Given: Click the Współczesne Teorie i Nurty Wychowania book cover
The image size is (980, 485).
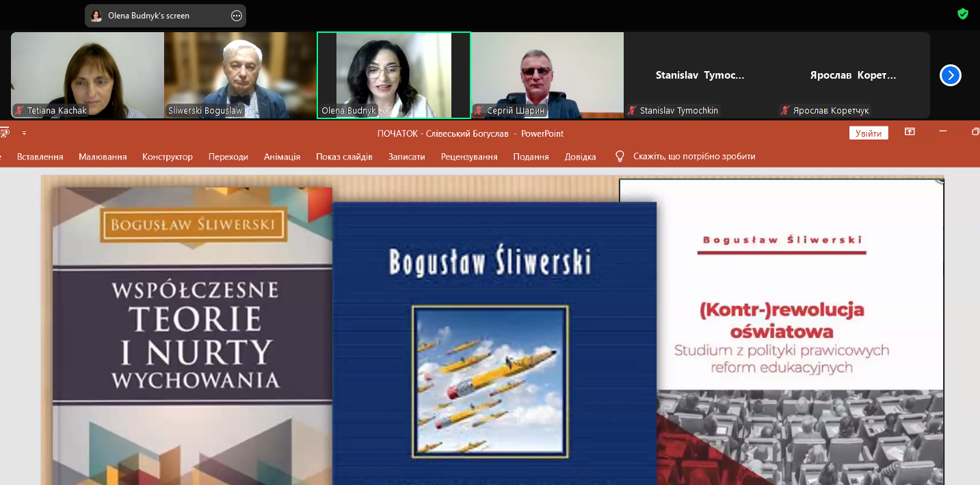Looking at the screenshot, I should 192,335.
